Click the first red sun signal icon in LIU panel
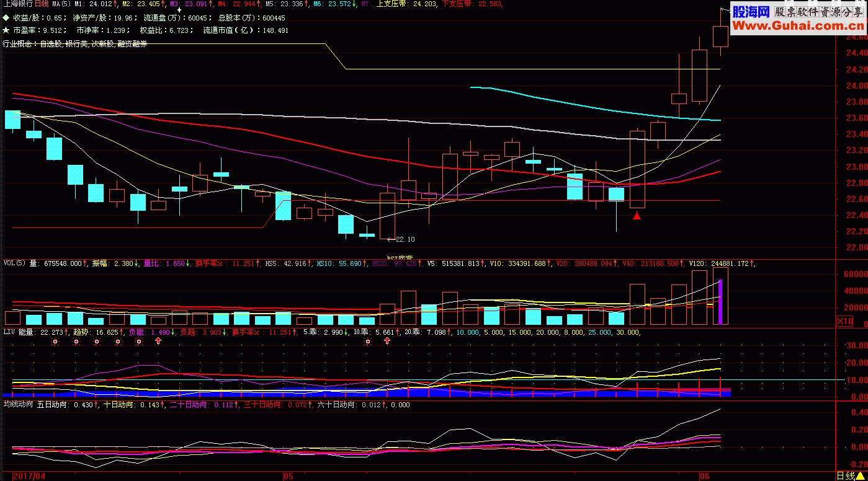 (x=55, y=342)
